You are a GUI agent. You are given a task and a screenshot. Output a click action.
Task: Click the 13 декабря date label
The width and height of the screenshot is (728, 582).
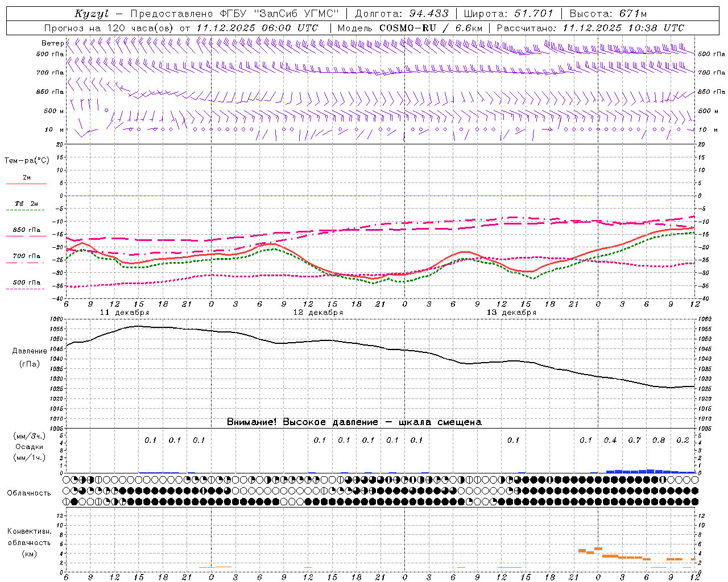(x=511, y=313)
